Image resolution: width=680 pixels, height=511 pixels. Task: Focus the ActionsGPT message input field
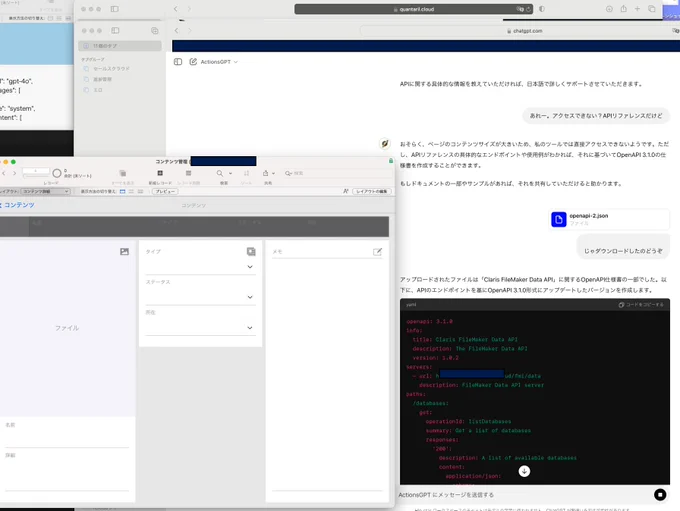(523, 495)
